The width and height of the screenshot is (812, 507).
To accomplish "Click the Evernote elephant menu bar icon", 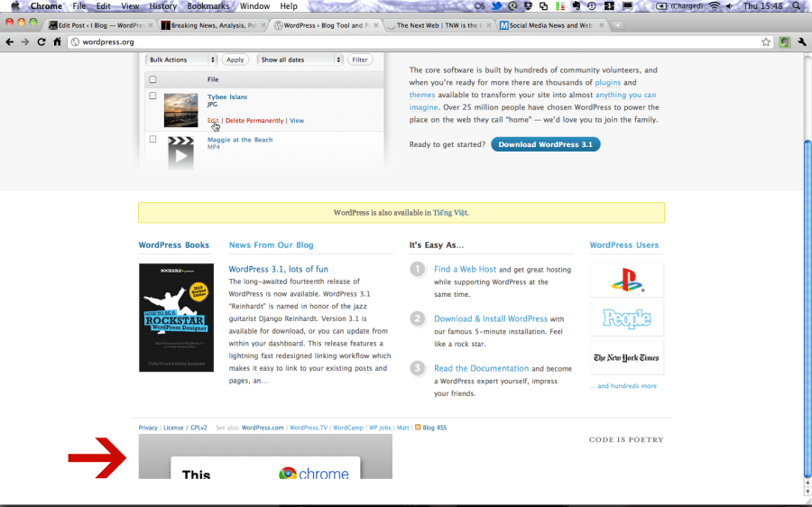I will tap(576, 6).
